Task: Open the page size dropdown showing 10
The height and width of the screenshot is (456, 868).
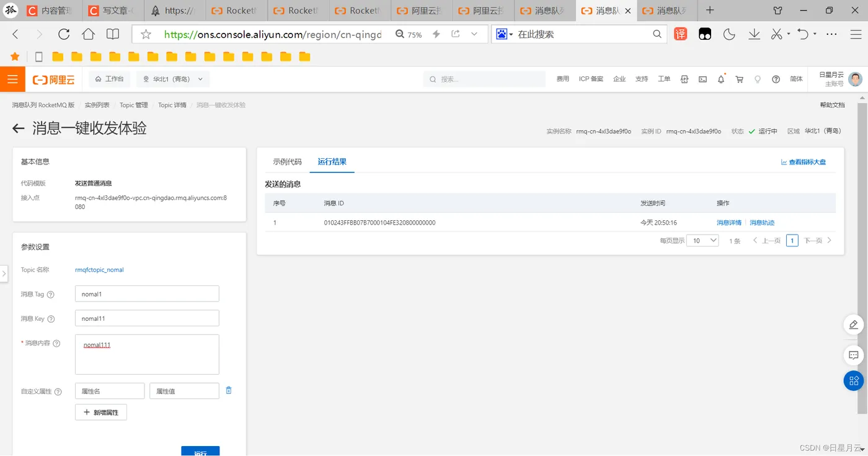Action: coord(702,240)
